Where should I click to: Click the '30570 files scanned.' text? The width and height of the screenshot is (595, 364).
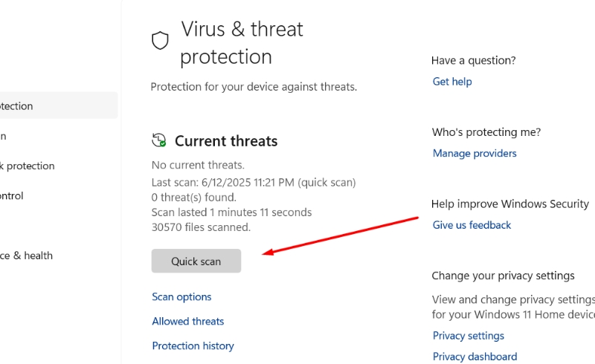click(201, 227)
